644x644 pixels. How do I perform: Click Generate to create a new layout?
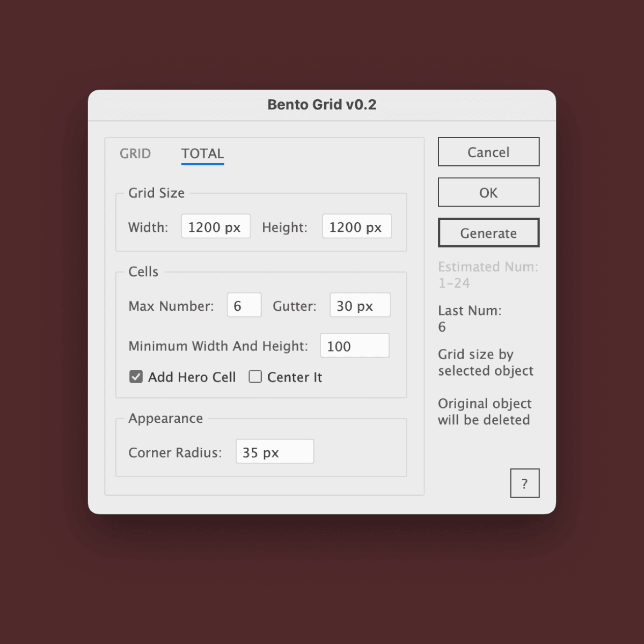click(x=488, y=233)
